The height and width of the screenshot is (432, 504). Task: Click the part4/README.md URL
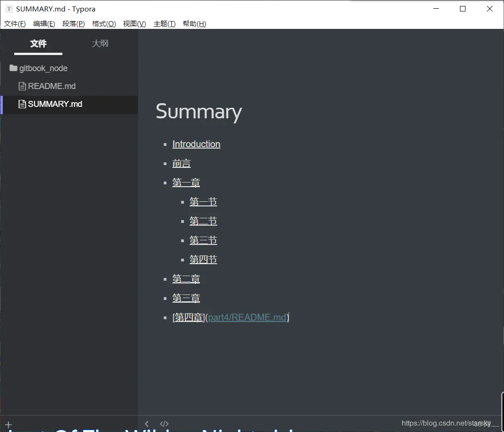(247, 317)
